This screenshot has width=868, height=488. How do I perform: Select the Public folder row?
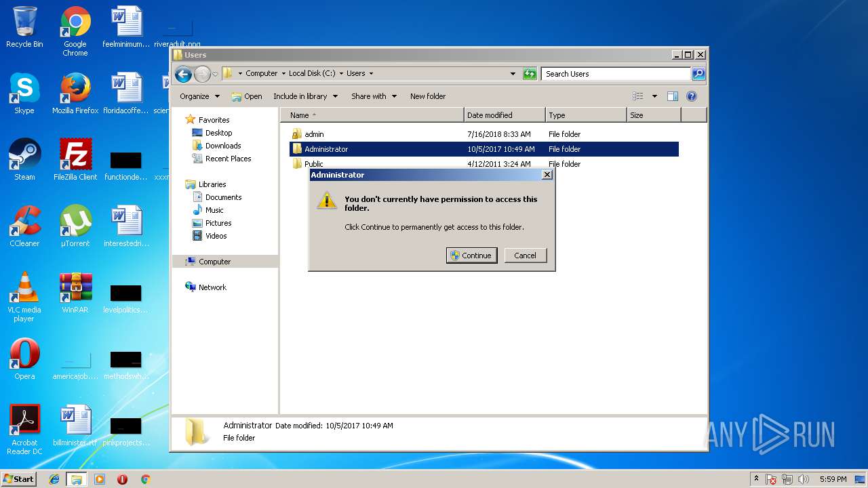(x=484, y=164)
